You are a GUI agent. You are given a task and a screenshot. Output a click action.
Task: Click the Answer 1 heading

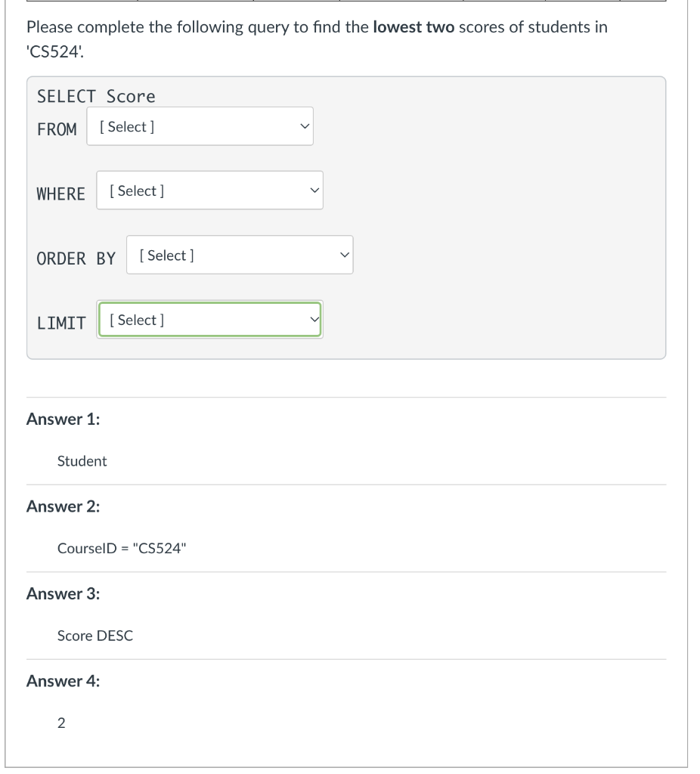(x=63, y=419)
